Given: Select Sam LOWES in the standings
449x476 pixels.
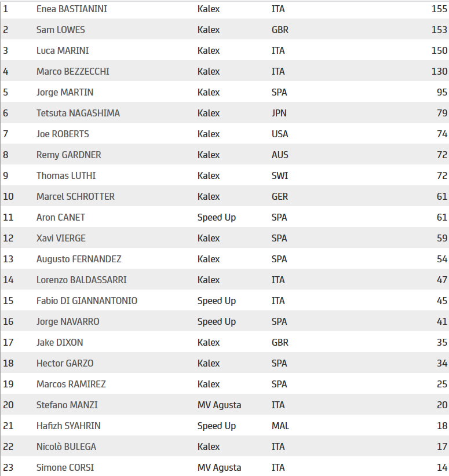Looking at the screenshot, I should (x=61, y=30).
